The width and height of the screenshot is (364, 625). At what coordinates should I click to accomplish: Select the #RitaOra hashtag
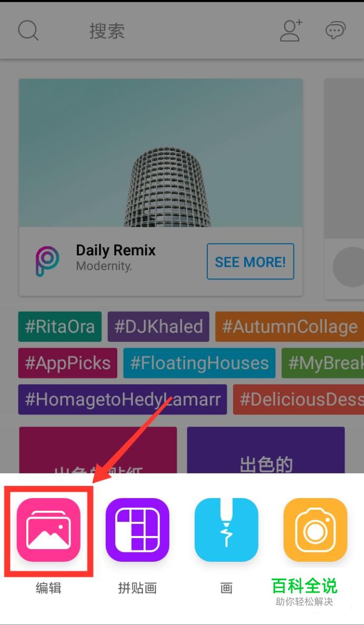pyautogui.click(x=60, y=327)
